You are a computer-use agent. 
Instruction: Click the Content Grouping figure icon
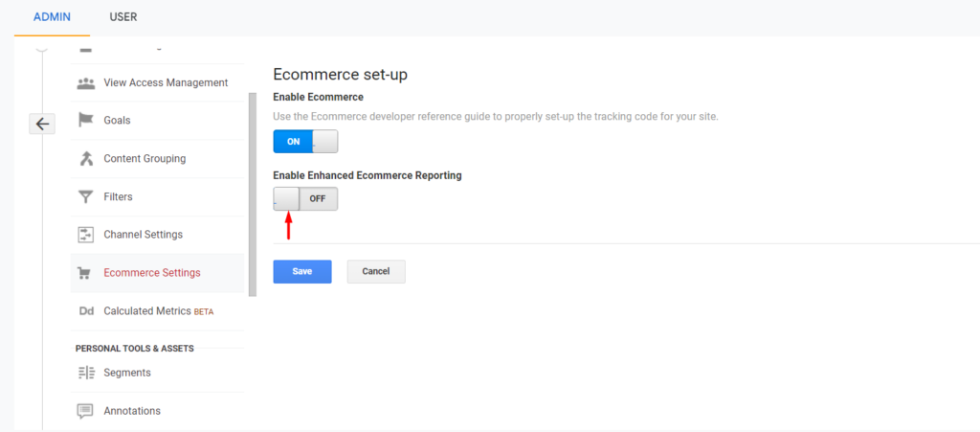pyautogui.click(x=85, y=159)
